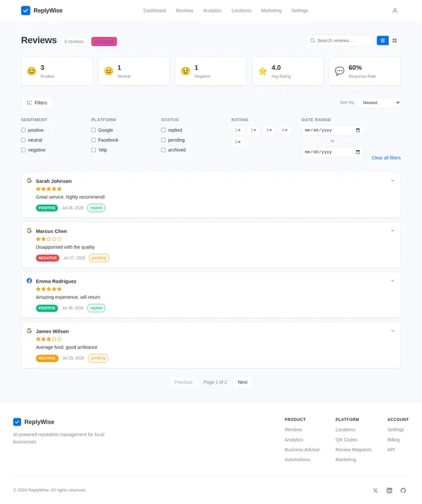The image size is (422, 504).
Task: Click Google icon beside James Wilson
Action: click(29, 331)
